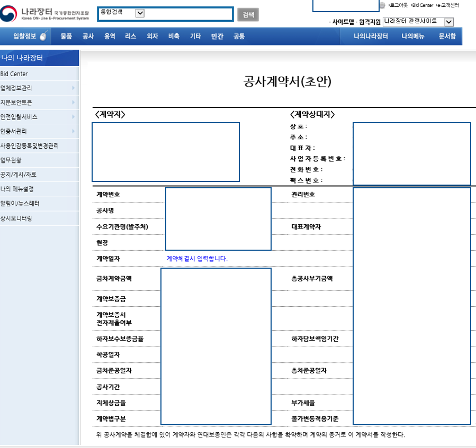Open 나의 메뉴설정 in the sidebar
The height and width of the screenshot is (448, 476).
[x=17, y=189]
